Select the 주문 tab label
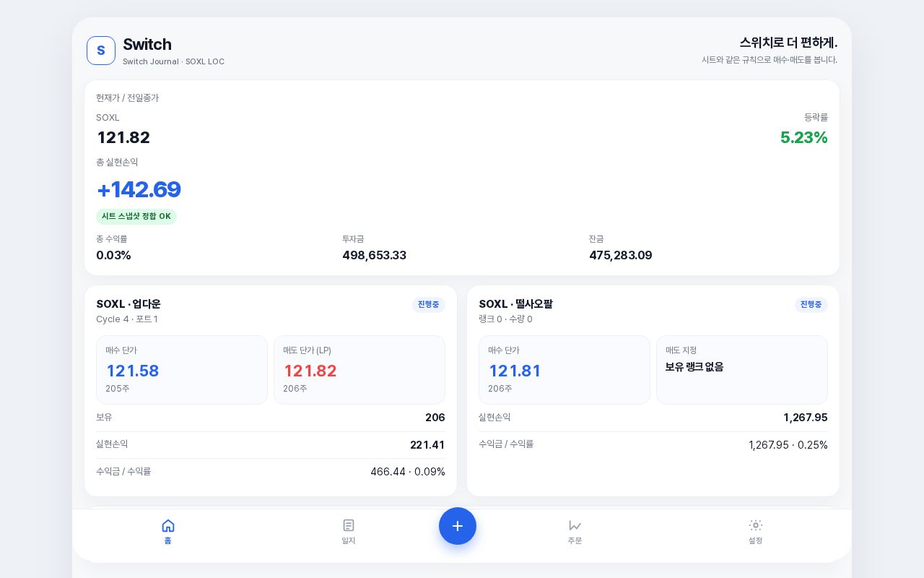This screenshot has width=924, height=578. click(x=575, y=540)
